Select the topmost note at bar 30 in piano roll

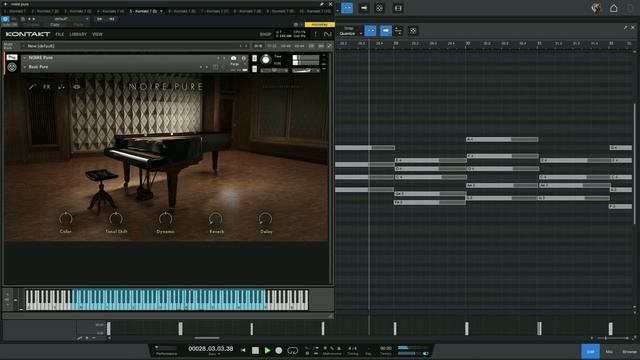(502, 139)
